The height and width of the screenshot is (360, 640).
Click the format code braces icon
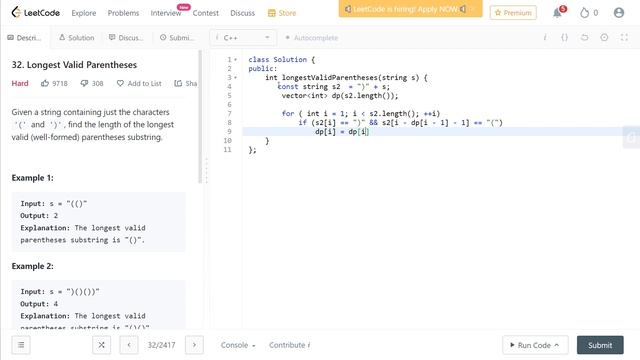pos(564,38)
